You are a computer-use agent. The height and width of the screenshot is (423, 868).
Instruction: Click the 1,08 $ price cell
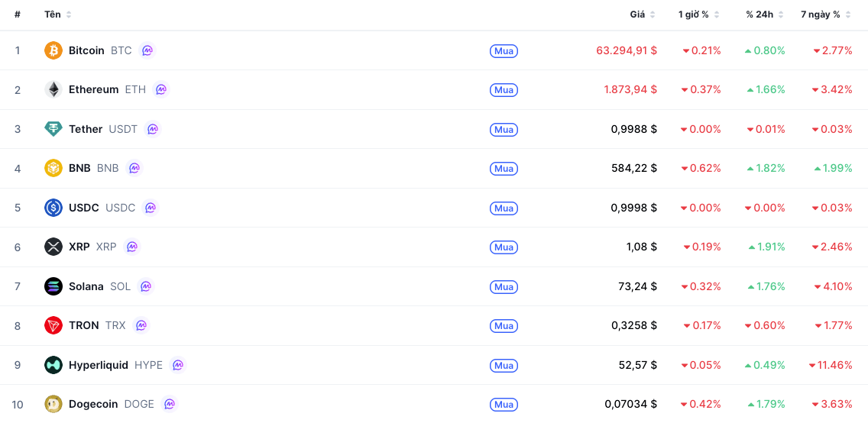[x=642, y=247]
